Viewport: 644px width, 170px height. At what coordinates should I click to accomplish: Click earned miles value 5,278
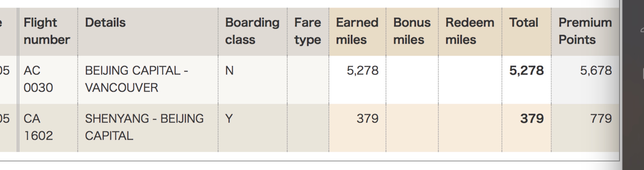pos(363,71)
